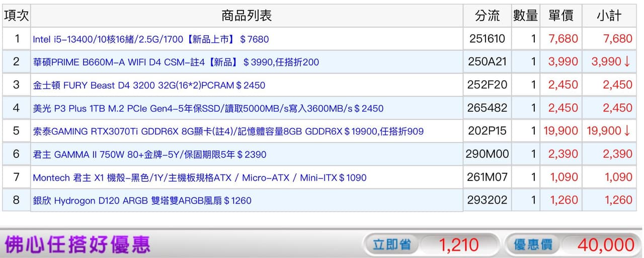Click the 小計 column header
The image size is (644, 258).
[x=609, y=16]
